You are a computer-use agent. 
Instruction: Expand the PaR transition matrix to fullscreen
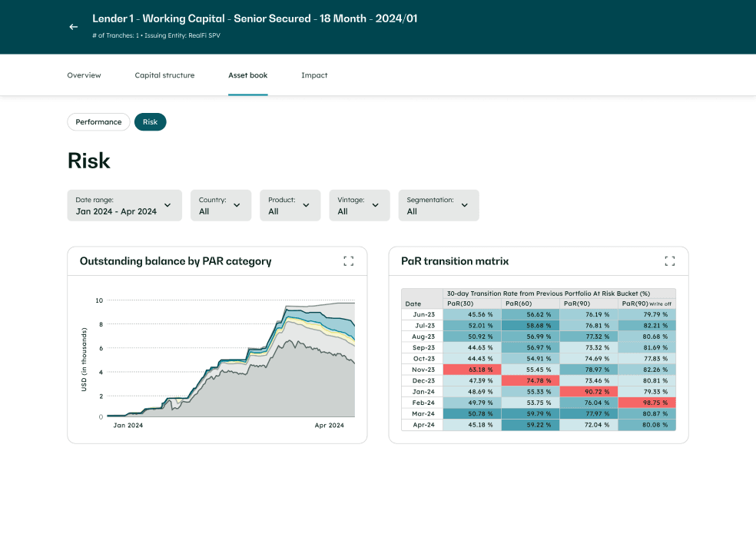669,260
